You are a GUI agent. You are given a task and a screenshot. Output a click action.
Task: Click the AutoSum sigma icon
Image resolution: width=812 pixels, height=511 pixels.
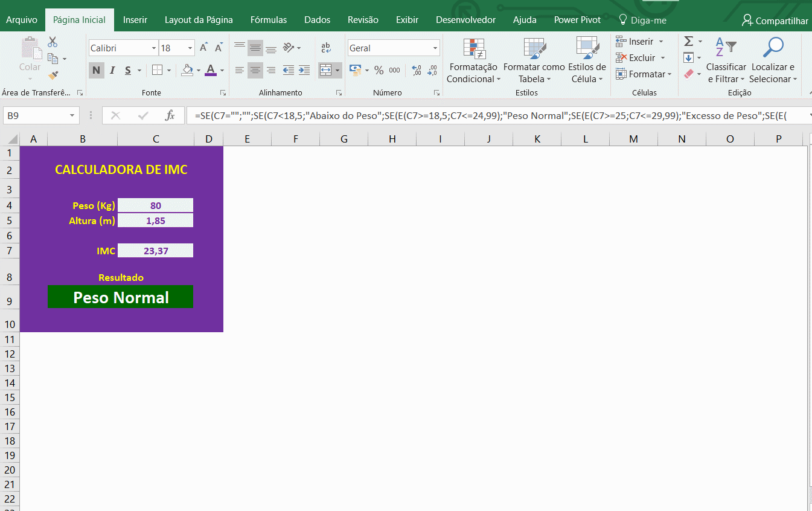point(688,42)
